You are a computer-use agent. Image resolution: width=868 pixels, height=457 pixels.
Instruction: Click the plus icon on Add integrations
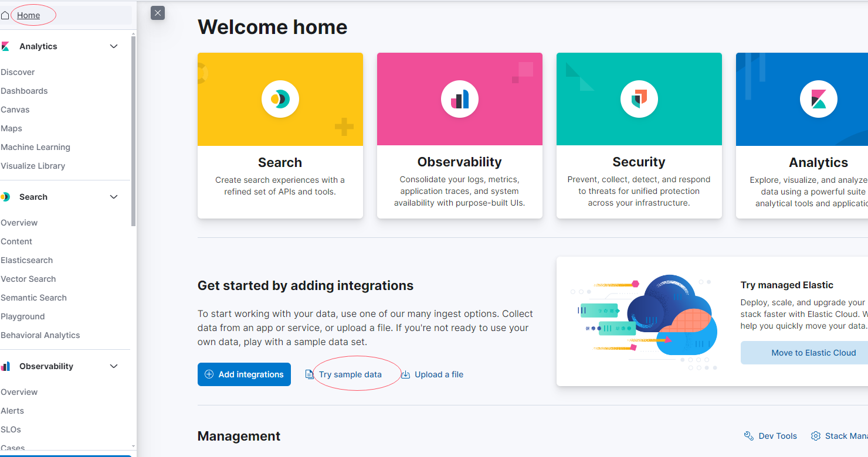tap(209, 374)
